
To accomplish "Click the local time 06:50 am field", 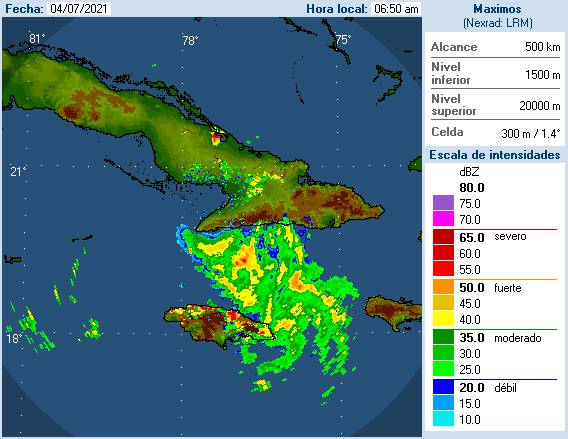I will pos(396,9).
